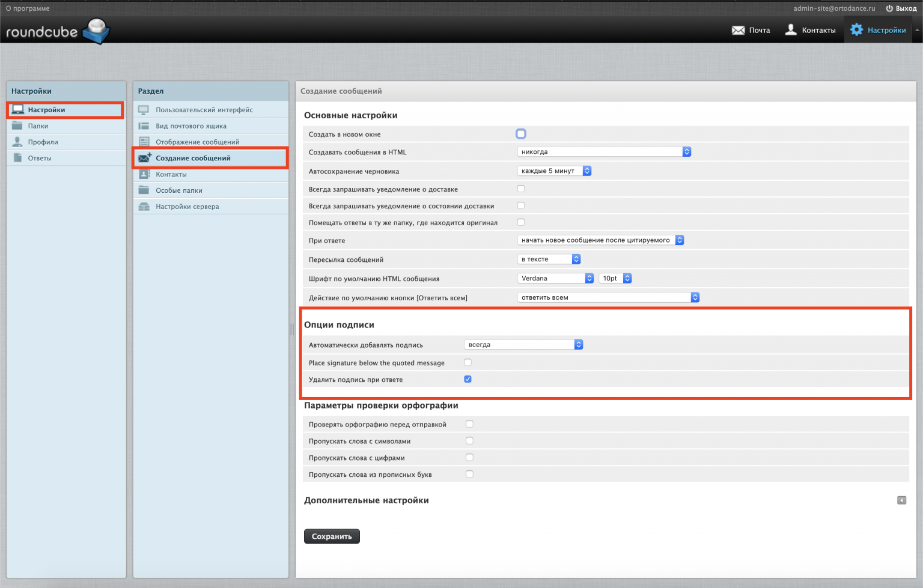Click the power icon next to Выход
Screen dimensions: 923x588
coord(889,8)
